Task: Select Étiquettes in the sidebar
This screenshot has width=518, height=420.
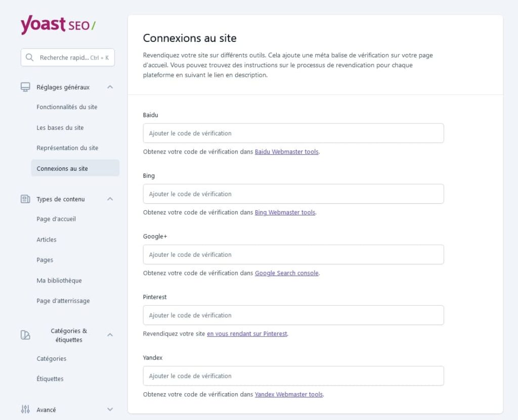Action: 50,379
